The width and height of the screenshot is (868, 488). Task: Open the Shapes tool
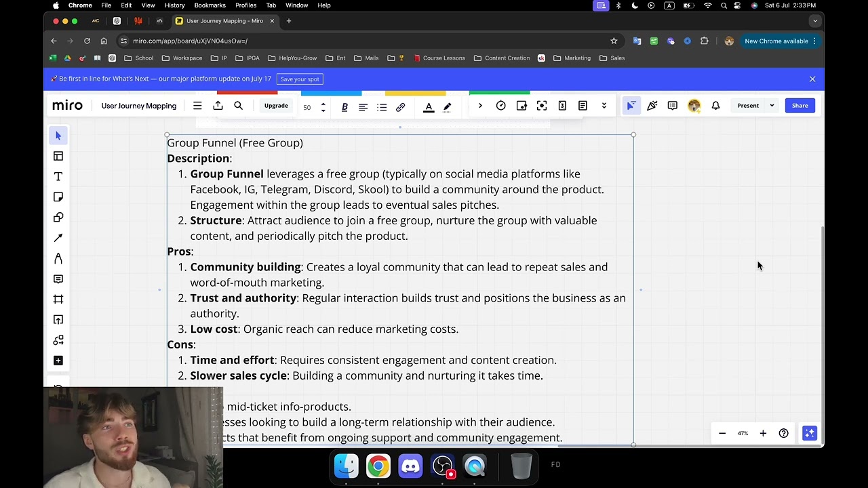click(x=58, y=218)
